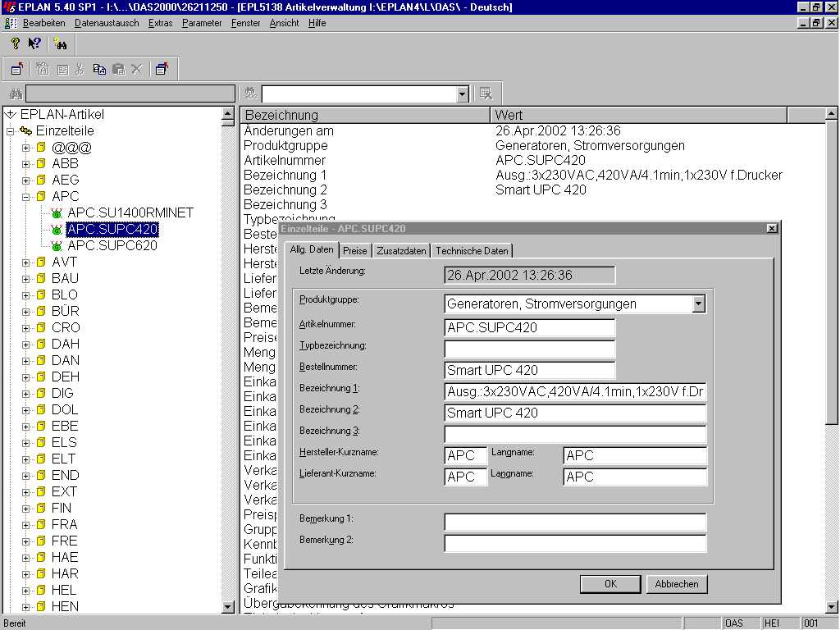Click the paste clipboard icon
The height and width of the screenshot is (630, 840).
(x=118, y=69)
